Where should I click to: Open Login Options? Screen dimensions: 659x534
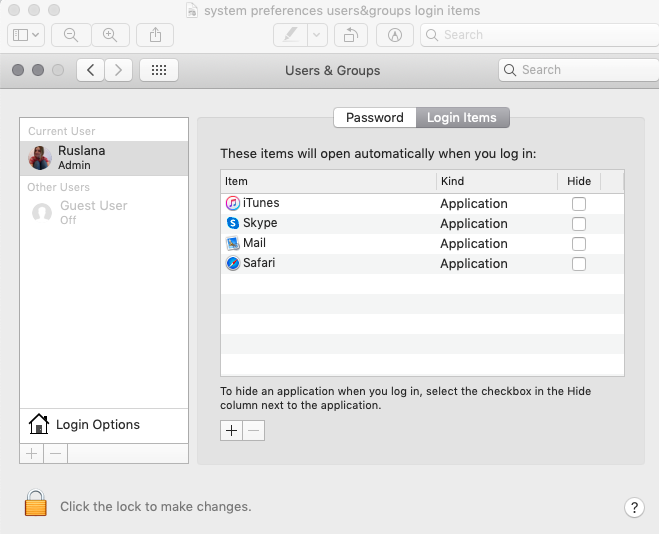click(104, 425)
